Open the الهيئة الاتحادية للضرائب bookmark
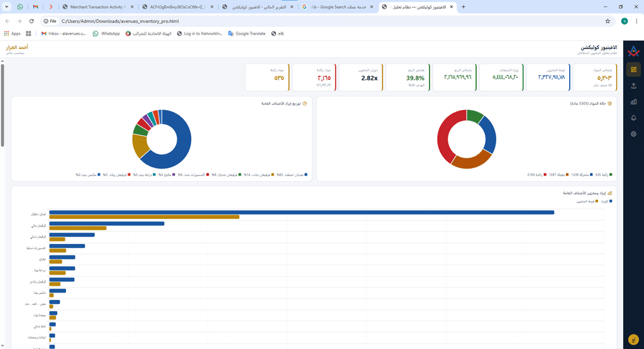 148,34
